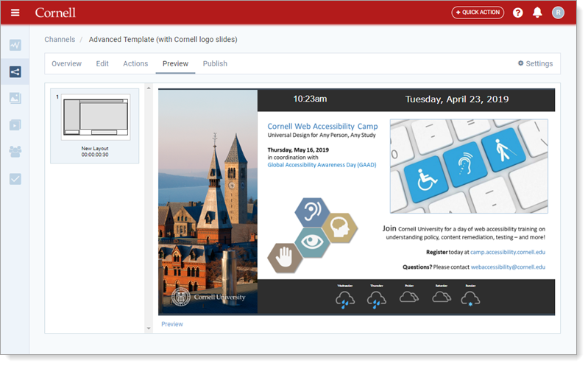
Task: Click the eye hexagon icon
Action: pos(312,242)
